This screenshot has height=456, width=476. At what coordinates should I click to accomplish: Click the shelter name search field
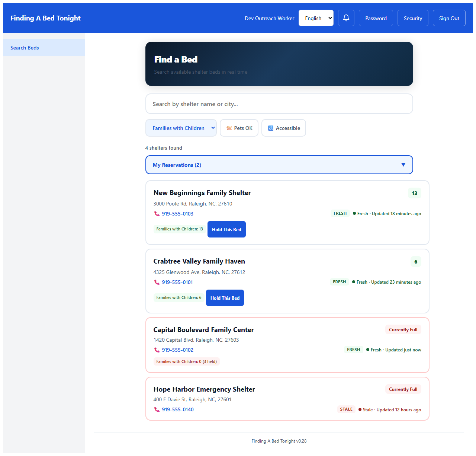(279, 103)
